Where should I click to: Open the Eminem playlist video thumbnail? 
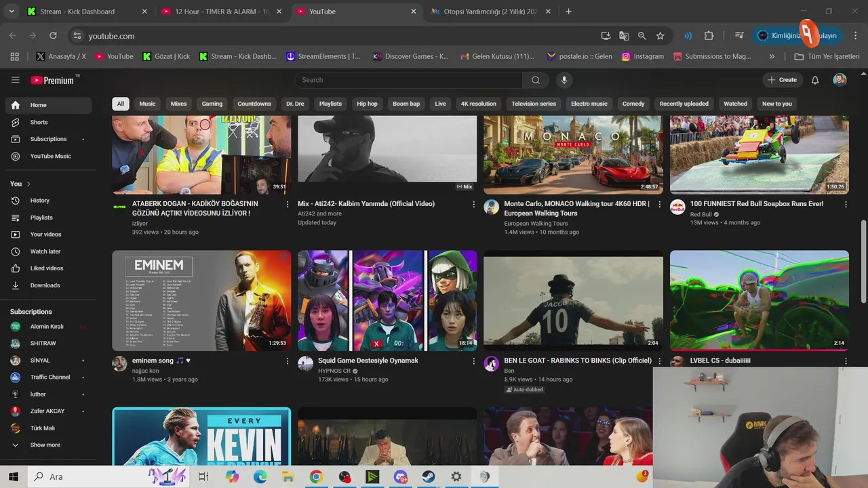click(x=201, y=300)
